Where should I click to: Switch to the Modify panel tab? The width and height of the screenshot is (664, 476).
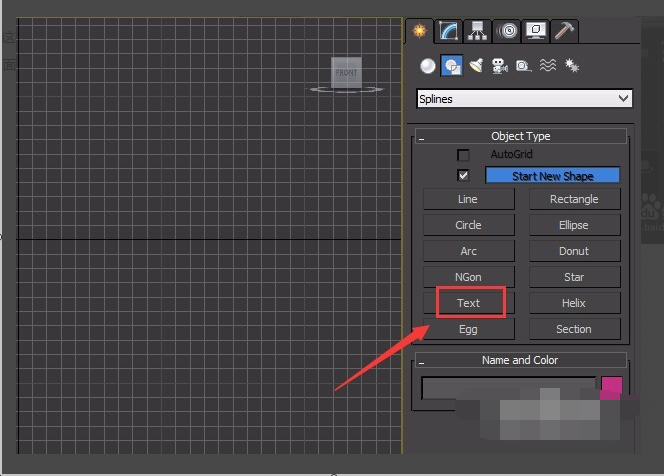click(x=448, y=31)
